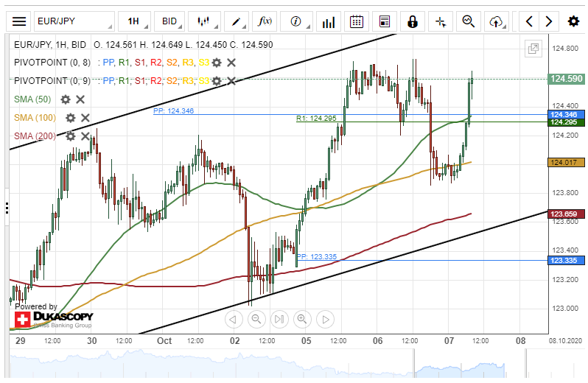Open SMA (100) settings gear
This screenshot has width=588, height=383.
tap(70, 117)
